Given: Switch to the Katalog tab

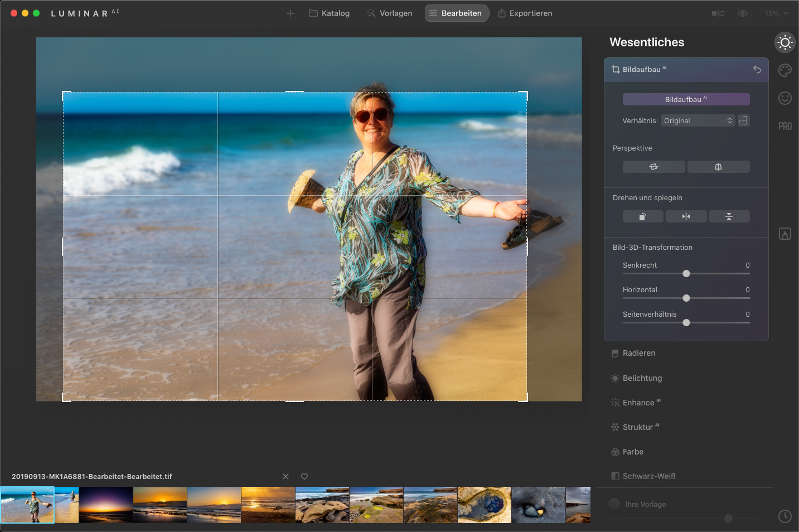Looking at the screenshot, I should 330,13.
